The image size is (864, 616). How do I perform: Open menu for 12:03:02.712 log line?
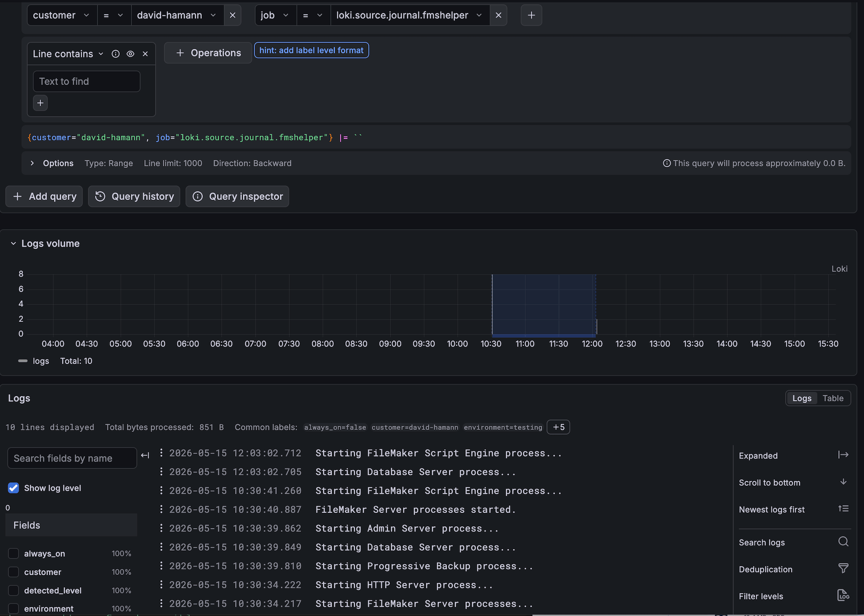click(x=161, y=452)
